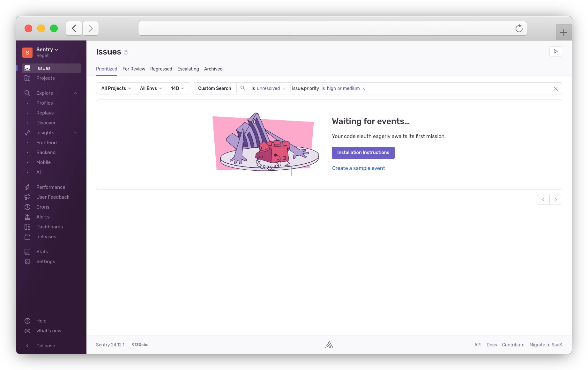This screenshot has height=370, width=588.
Task: Click the Installation Instructions button
Action: pyautogui.click(x=363, y=153)
